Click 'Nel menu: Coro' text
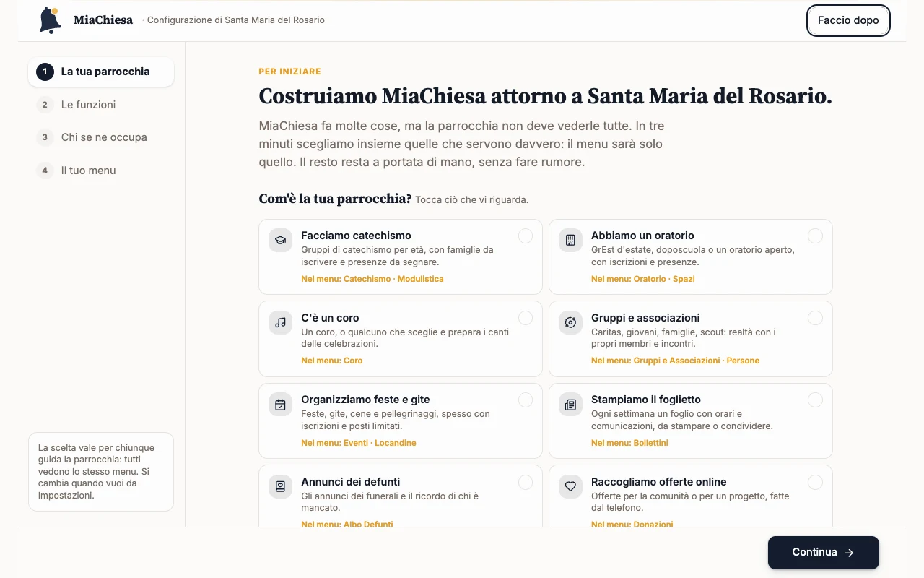 pyautogui.click(x=332, y=361)
